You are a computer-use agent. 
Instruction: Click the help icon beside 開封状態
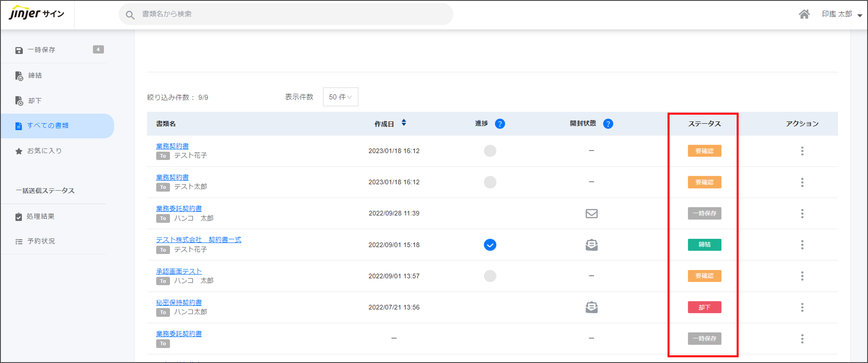(608, 124)
